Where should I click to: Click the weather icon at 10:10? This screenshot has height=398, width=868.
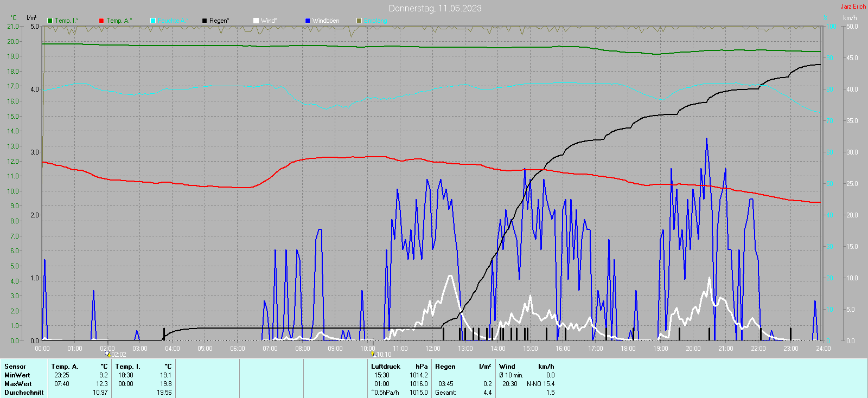(373, 354)
